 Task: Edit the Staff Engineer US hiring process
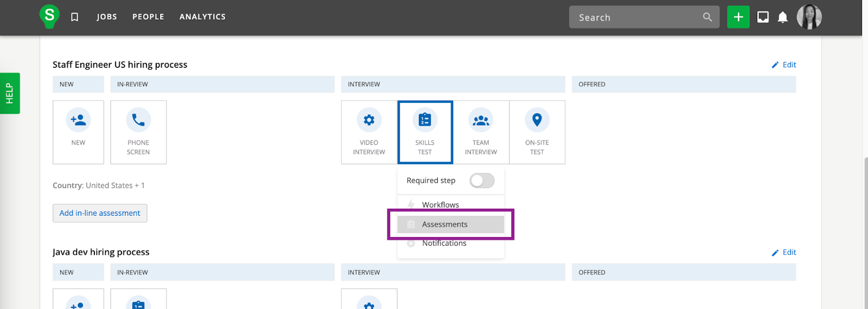(784, 65)
